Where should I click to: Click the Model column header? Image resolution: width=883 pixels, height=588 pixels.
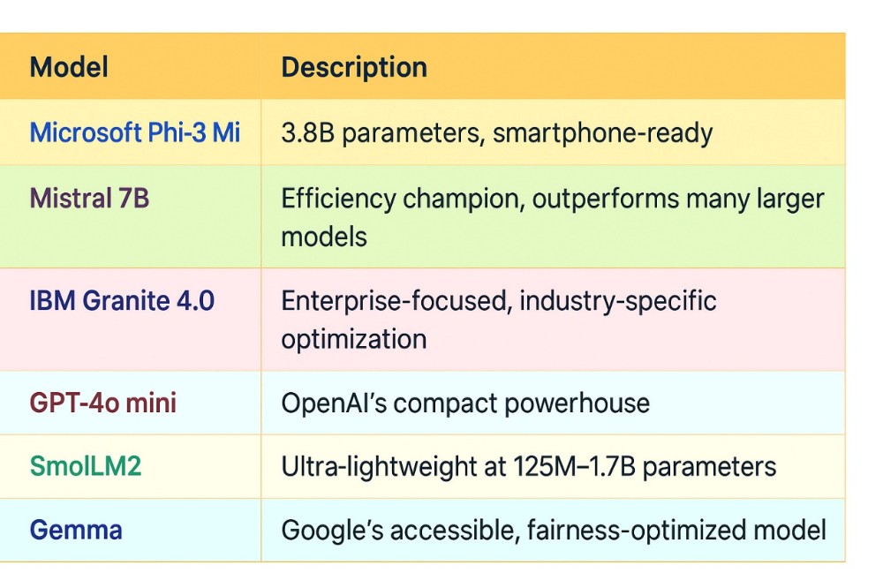click(69, 67)
